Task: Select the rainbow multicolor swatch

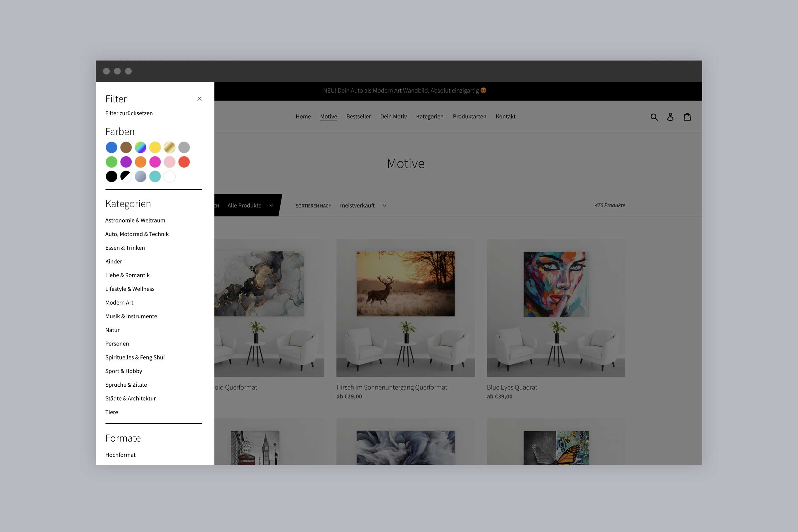Action: tap(140, 147)
